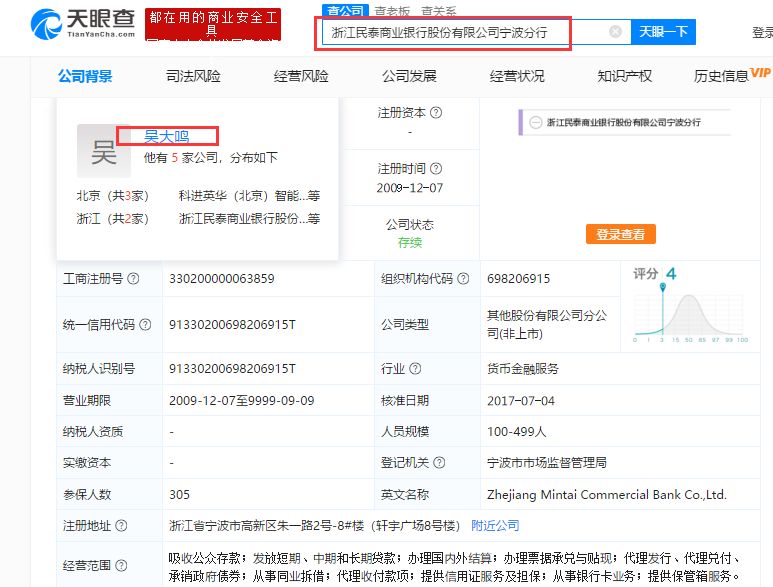773x587 pixels.
Task: Click the registration number 330200000063859
Action: [x=221, y=278]
